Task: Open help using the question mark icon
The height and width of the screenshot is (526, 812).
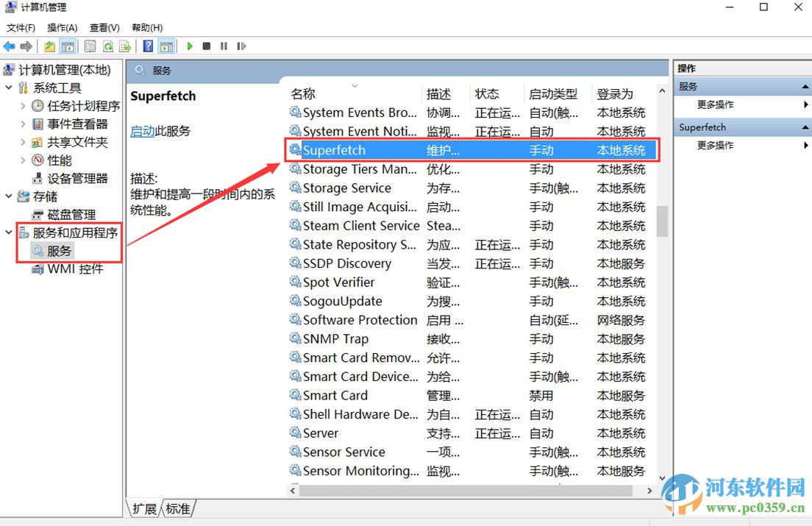Action: (147, 46)
